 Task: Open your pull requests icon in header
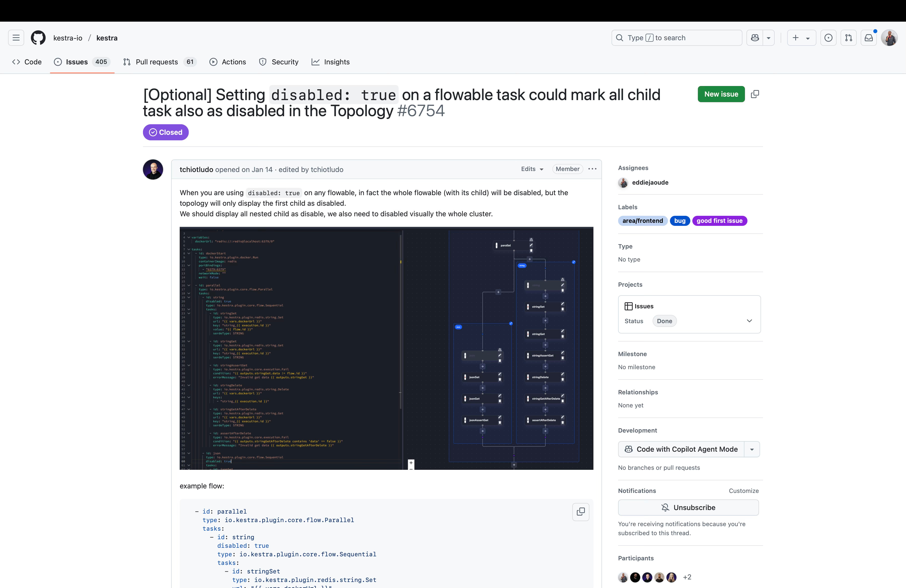849,38
